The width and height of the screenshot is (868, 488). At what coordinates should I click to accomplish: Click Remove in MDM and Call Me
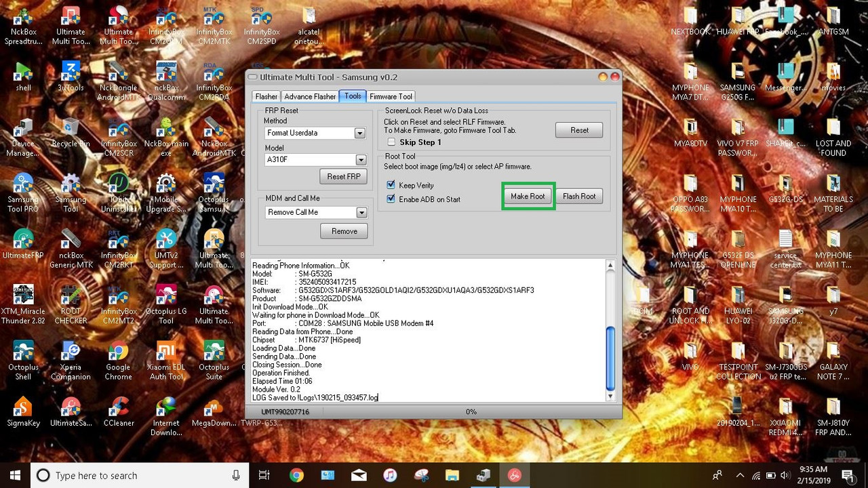click(x=344, y=231)
